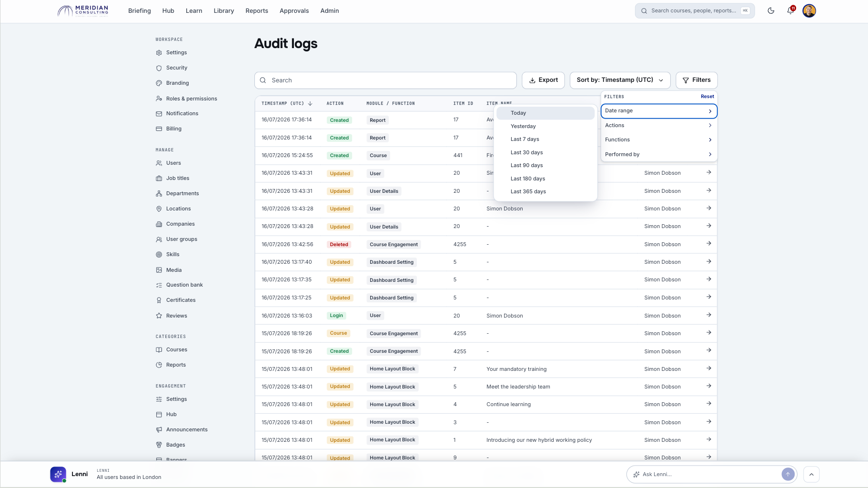Click 'Your mandatory training' item name

coord(516,369)
